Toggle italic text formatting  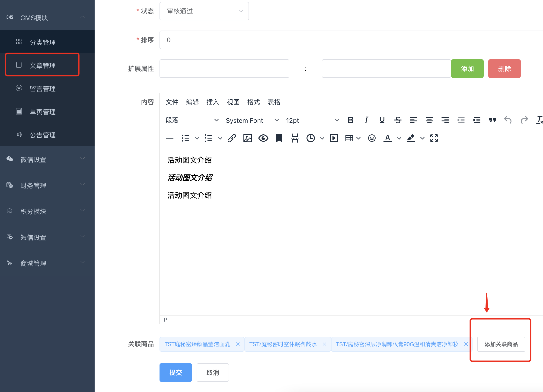pyautogui.click(x=366, y=120)
